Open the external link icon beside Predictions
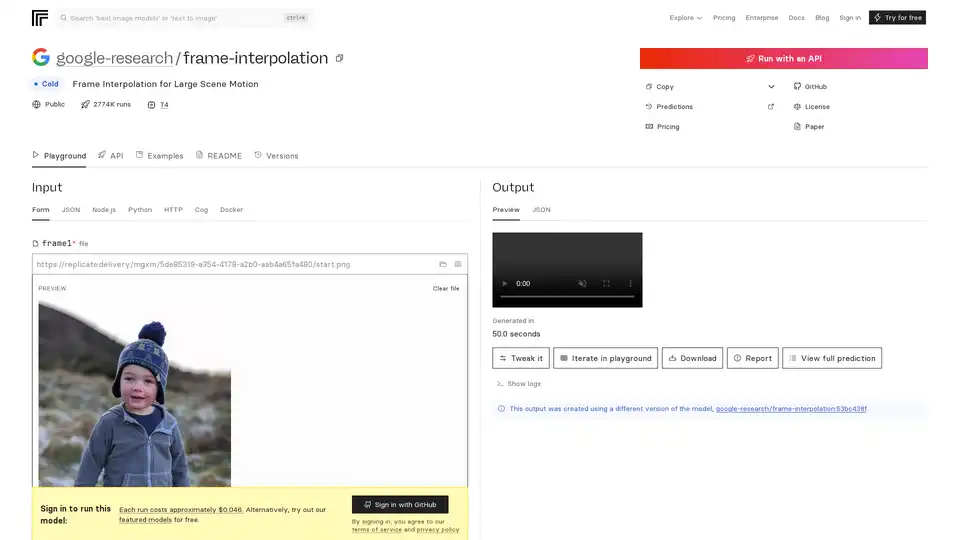The image size is (960, 540). pos(770,107)
